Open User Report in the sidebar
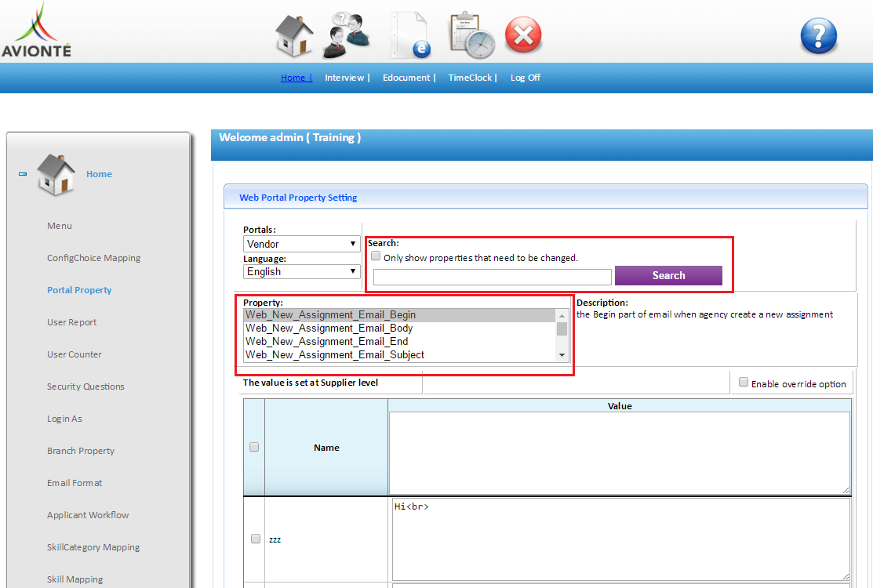 coord(72,323)
